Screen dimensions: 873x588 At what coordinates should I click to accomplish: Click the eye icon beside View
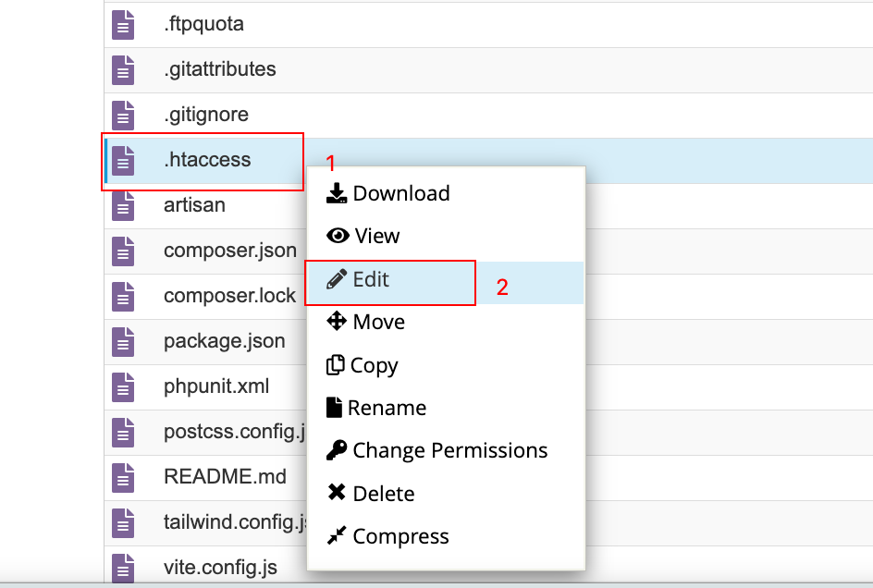click(x=338, y=236)
